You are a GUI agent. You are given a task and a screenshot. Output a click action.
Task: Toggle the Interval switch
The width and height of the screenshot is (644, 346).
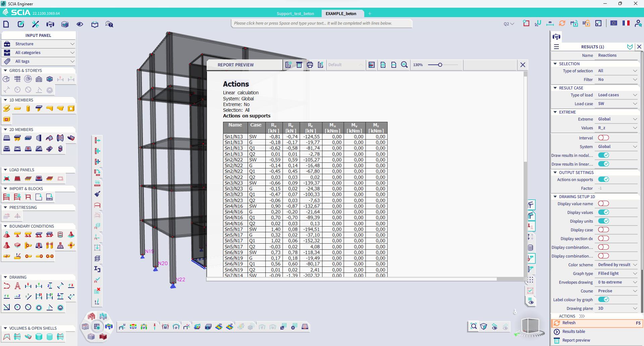point(603,138)
